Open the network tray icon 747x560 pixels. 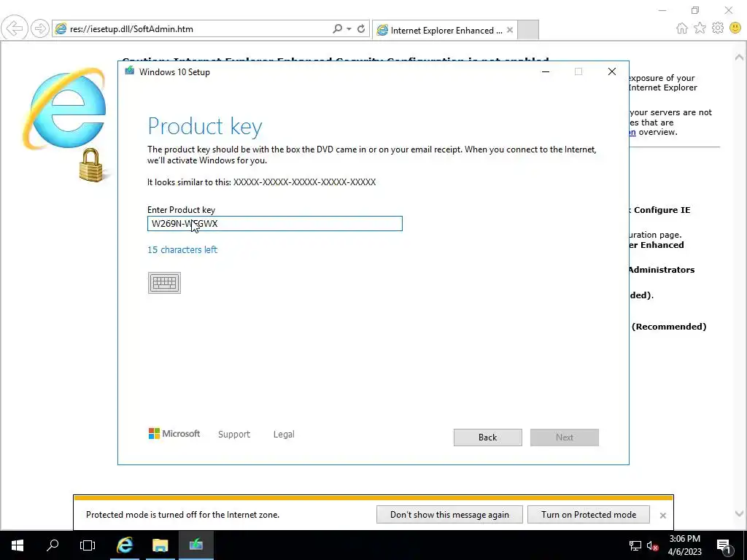(635, 545)
